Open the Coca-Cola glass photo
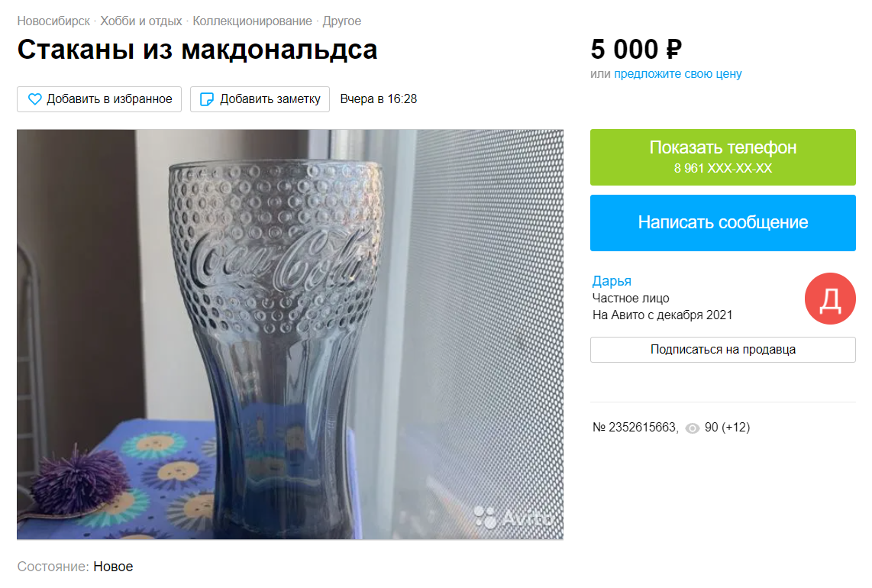This screenshot has height=588, width=872. click(x=289, y=334)
